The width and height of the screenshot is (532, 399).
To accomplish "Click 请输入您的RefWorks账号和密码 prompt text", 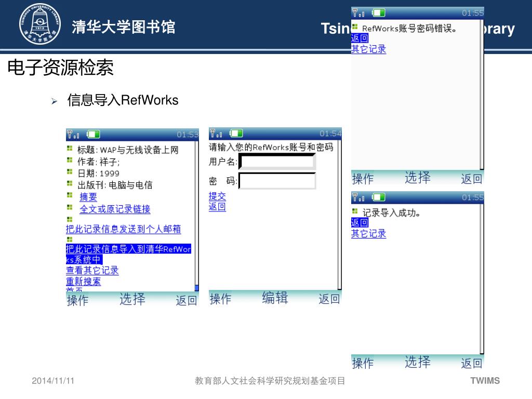I will pyautogui.click(x=271, y=147).
